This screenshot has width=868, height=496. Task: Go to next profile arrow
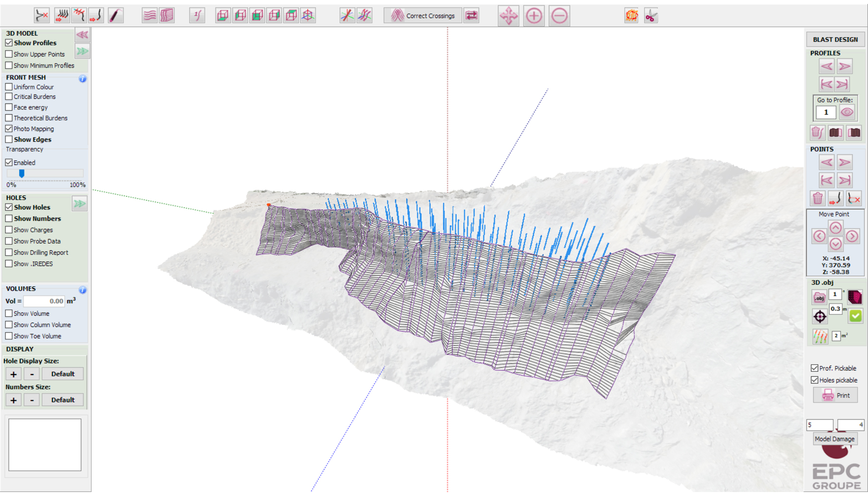[x=845, y=66]
